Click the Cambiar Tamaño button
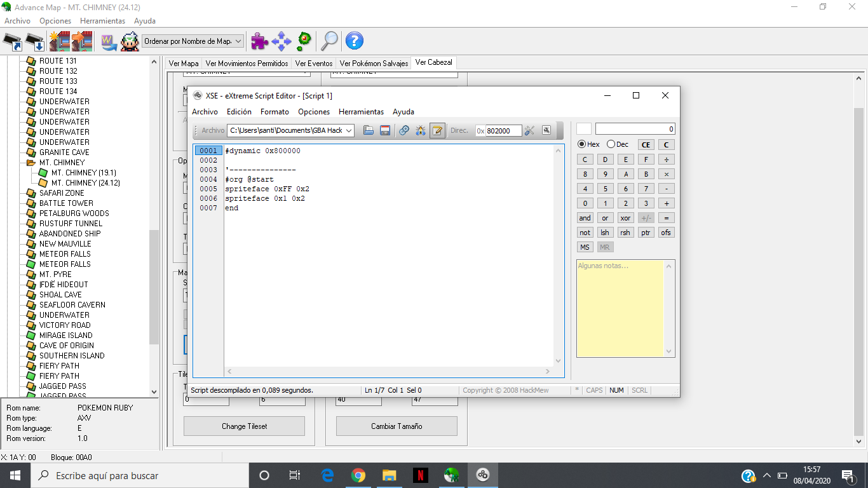 [x=397, y=426]
